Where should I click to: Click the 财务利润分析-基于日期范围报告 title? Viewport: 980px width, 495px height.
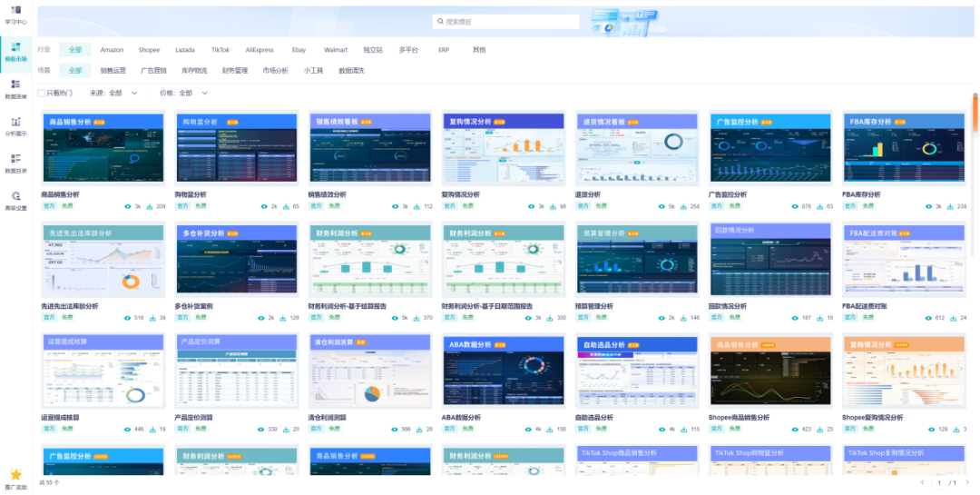[486, 307]
